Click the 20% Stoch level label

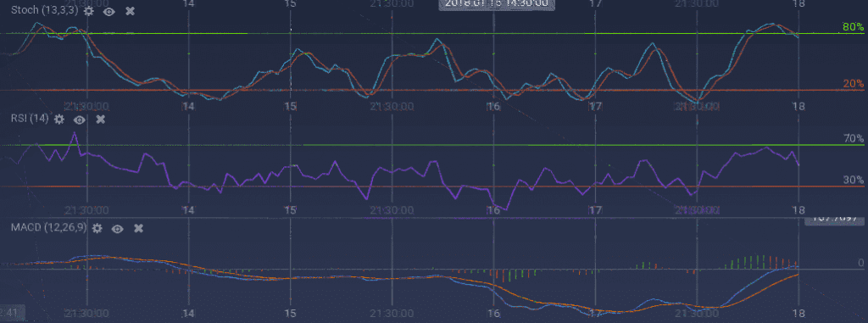[x=853, y=84]
